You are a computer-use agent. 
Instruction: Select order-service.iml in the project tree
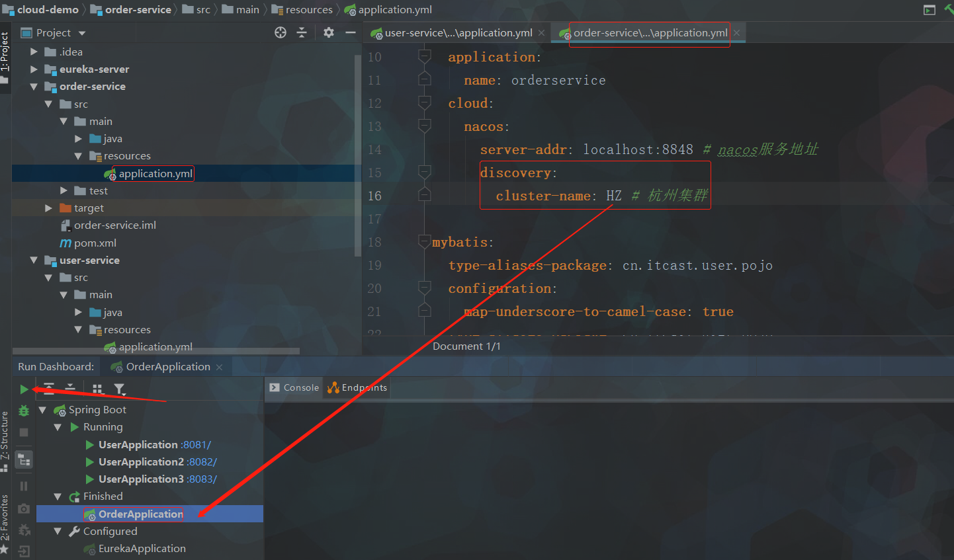click(115, 225)
